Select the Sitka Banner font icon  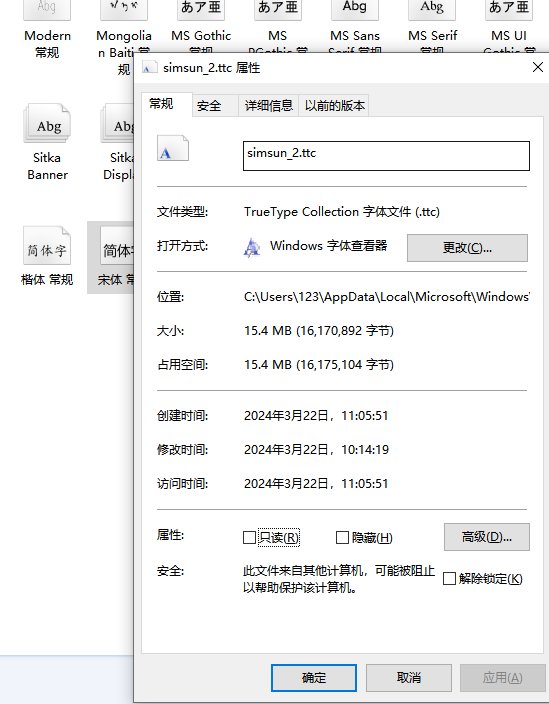coord(47,123)
